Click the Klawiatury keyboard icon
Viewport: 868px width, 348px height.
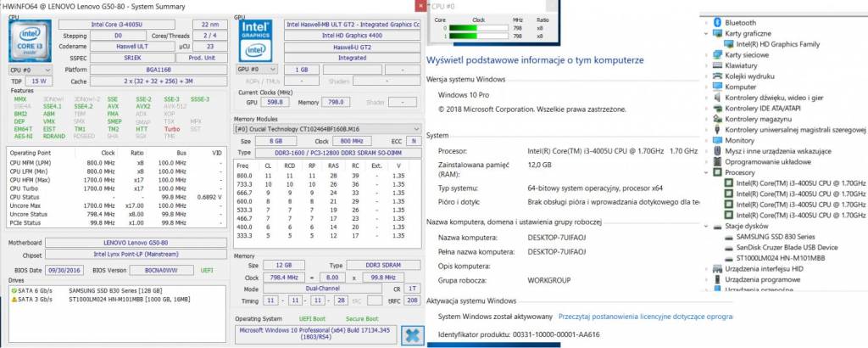pos(717,65)
